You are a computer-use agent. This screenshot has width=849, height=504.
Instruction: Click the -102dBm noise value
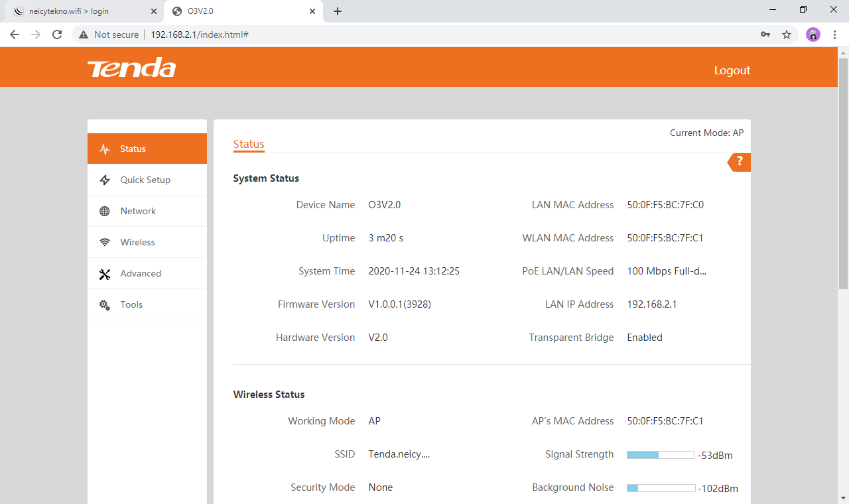tap(718, 489)
